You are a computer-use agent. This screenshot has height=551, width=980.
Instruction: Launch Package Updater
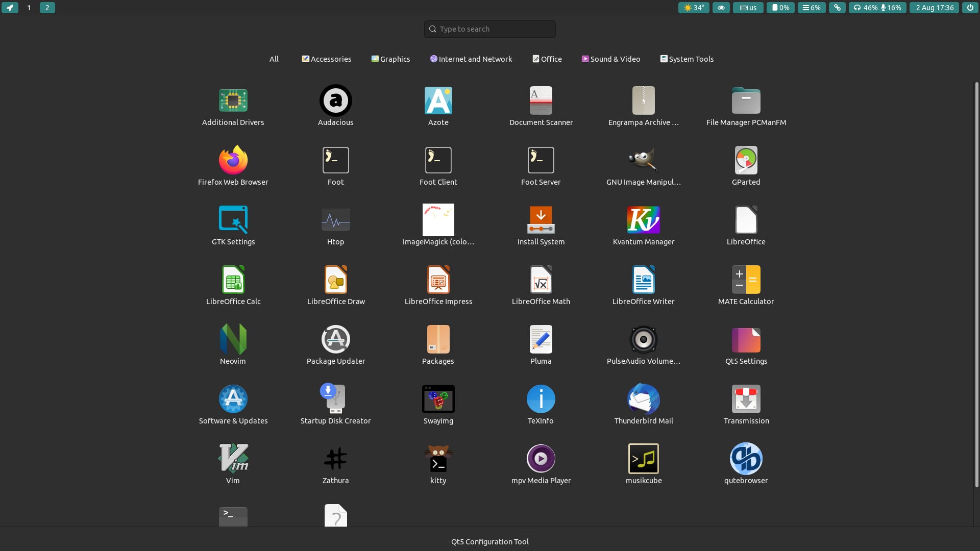point(336,345)
